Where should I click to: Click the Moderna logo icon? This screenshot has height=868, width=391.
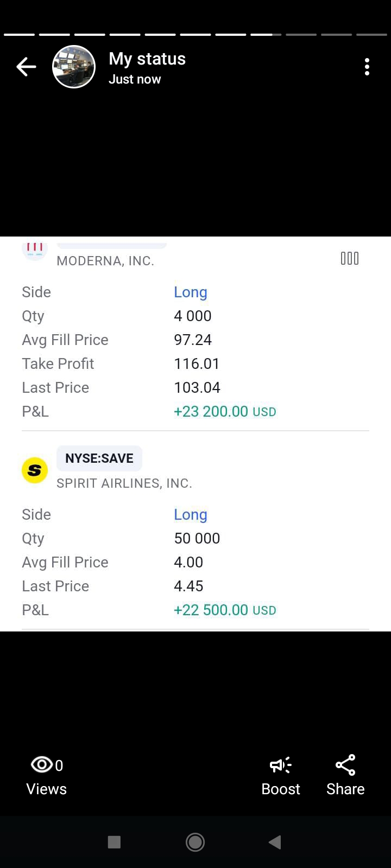pos(35,249)
